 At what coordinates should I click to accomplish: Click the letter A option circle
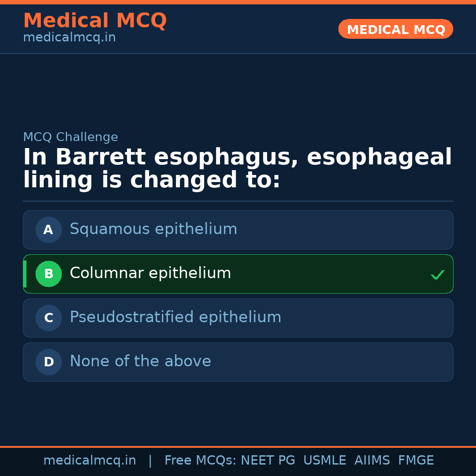point(48,230)
